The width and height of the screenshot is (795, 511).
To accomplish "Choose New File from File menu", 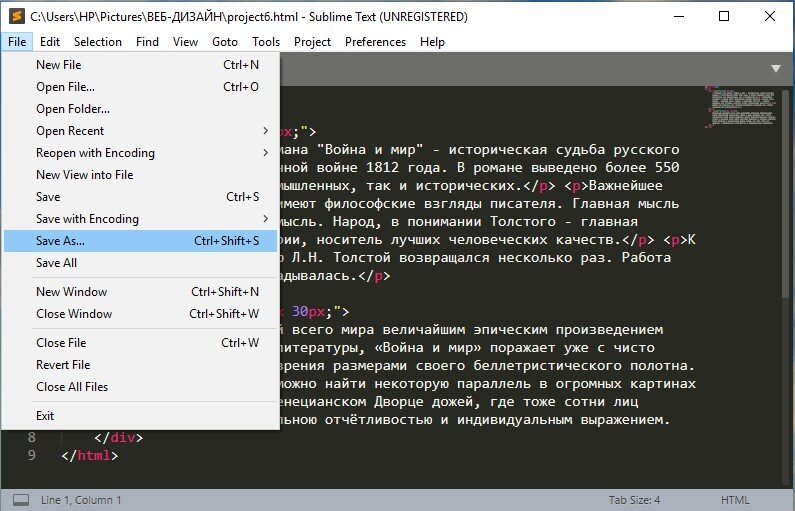I will (x=140, y=65).
